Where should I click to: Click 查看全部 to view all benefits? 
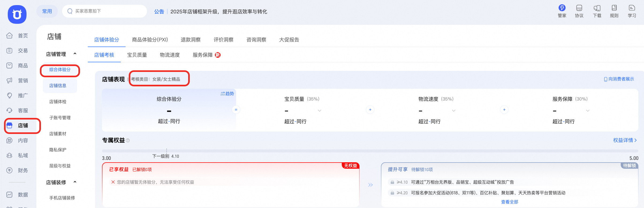(509, 202)
